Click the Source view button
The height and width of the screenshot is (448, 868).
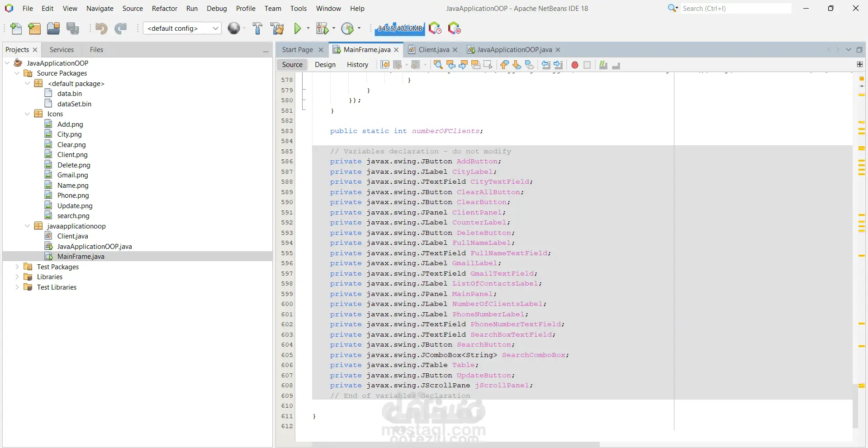click(292, 65)
